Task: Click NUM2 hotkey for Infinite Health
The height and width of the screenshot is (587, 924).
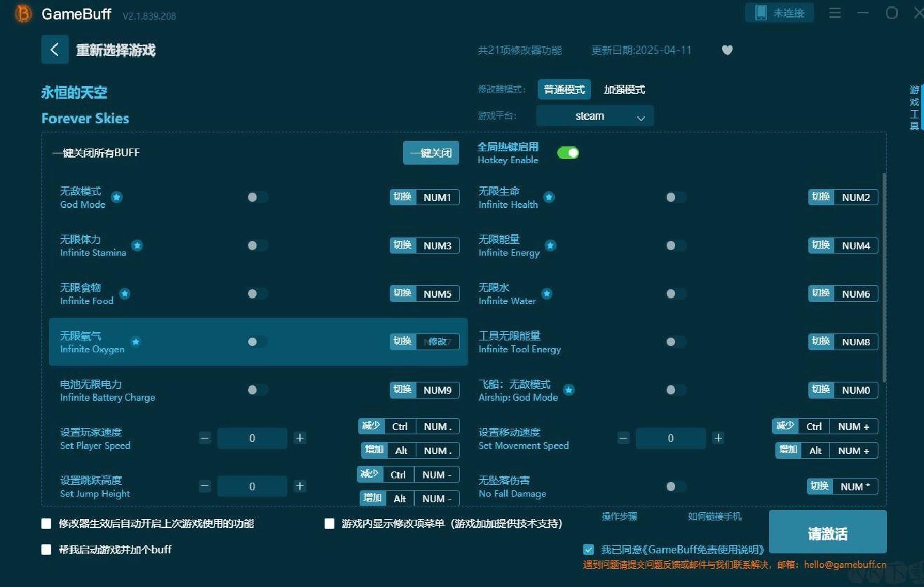Action: 856,198
